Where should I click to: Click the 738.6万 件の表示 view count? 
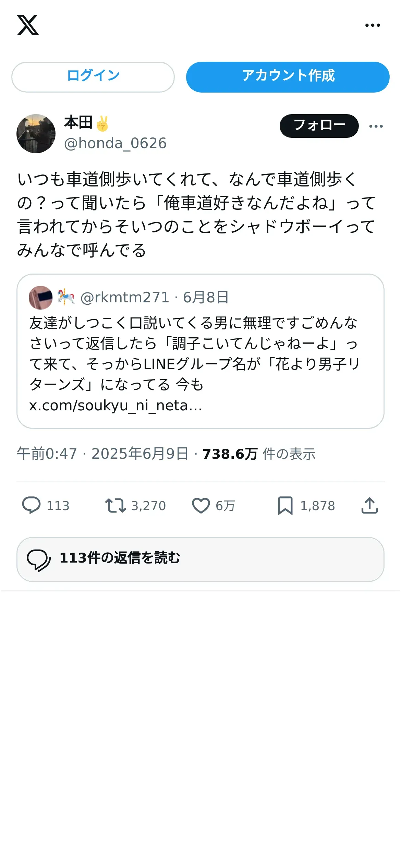pyautogui.click(x=259, y=454)
